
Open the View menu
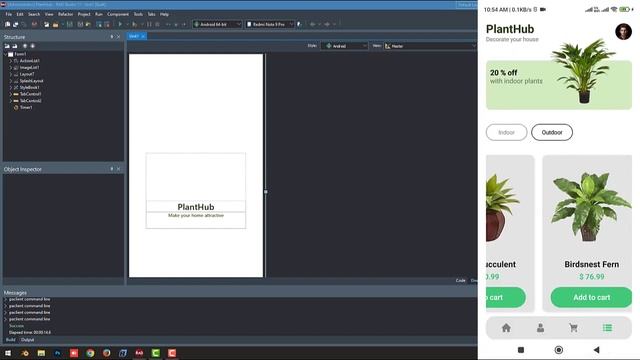(49, 14)
